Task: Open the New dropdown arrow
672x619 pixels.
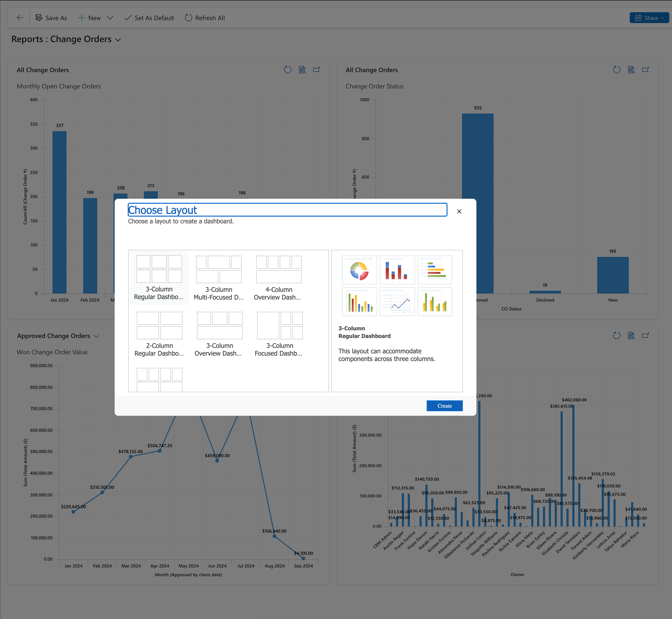Action: pos(110,18)
